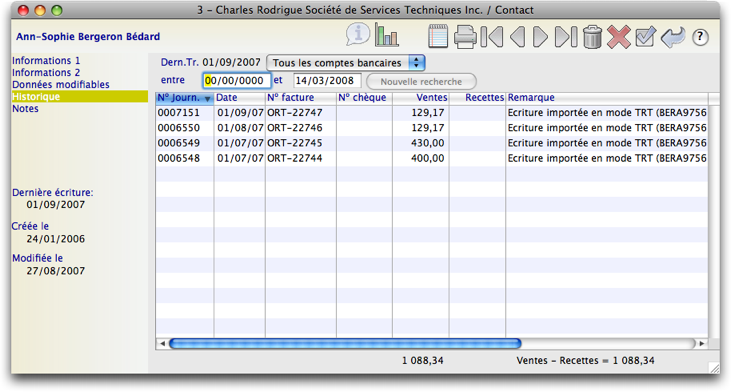The width and height of the screenshot is (731, 392).
Task: Sort by the Remarque column header
Action: coord(607,98)
